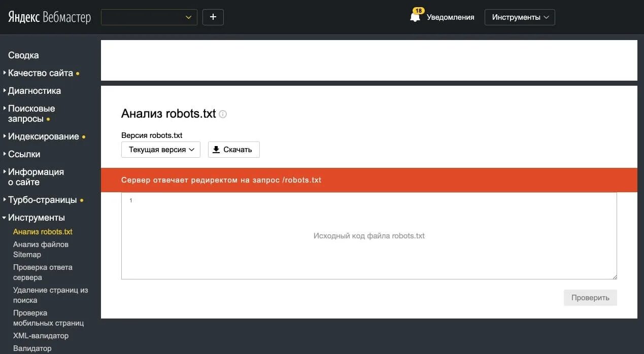Click the Версия robots.txt label
644x354 pixels.
pos(152,135)
